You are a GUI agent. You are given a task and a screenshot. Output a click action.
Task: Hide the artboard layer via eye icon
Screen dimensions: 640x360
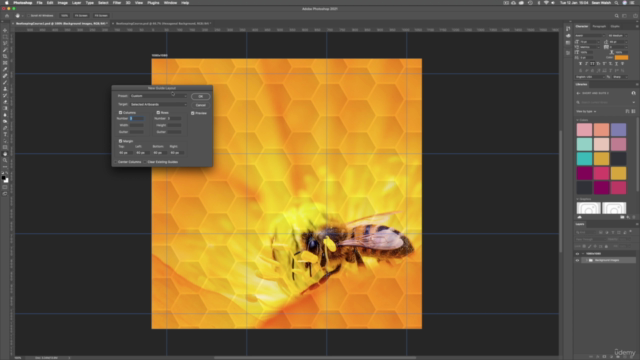click(x=577, y=253)
